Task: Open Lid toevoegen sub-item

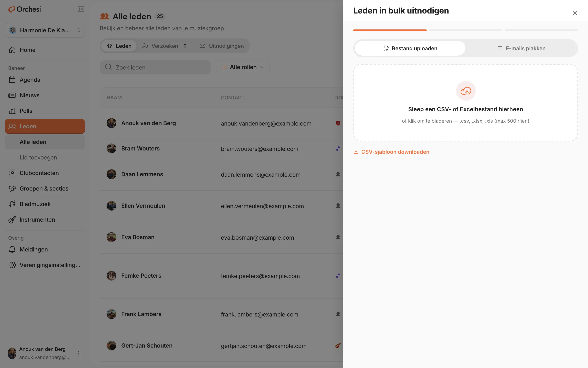Action: tap(45, 157)
